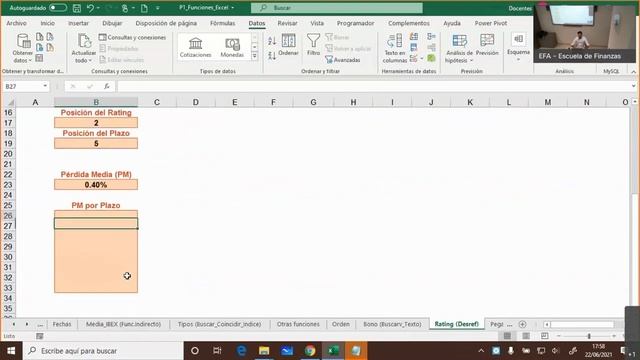Open the Otras funciones sheet tab
The image size is (640, 360).
pyautogui.click(x=298, y=324)
